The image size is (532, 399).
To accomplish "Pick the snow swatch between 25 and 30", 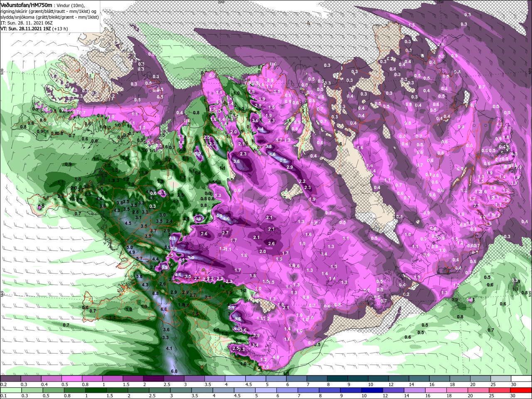I will 501,379.
